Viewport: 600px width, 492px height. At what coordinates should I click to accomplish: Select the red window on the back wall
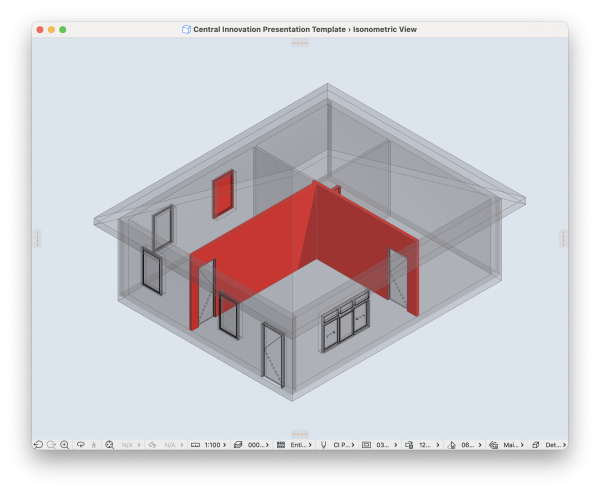223,193
